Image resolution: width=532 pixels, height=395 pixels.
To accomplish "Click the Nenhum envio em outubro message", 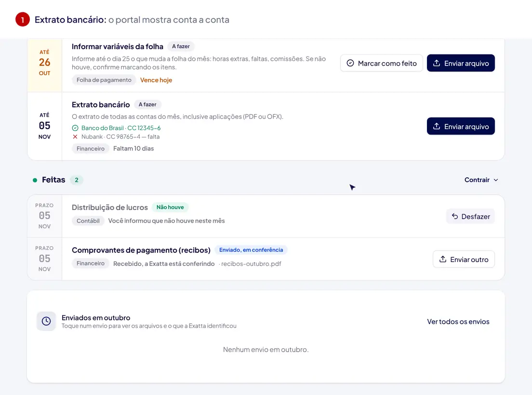I will point(266,350).
